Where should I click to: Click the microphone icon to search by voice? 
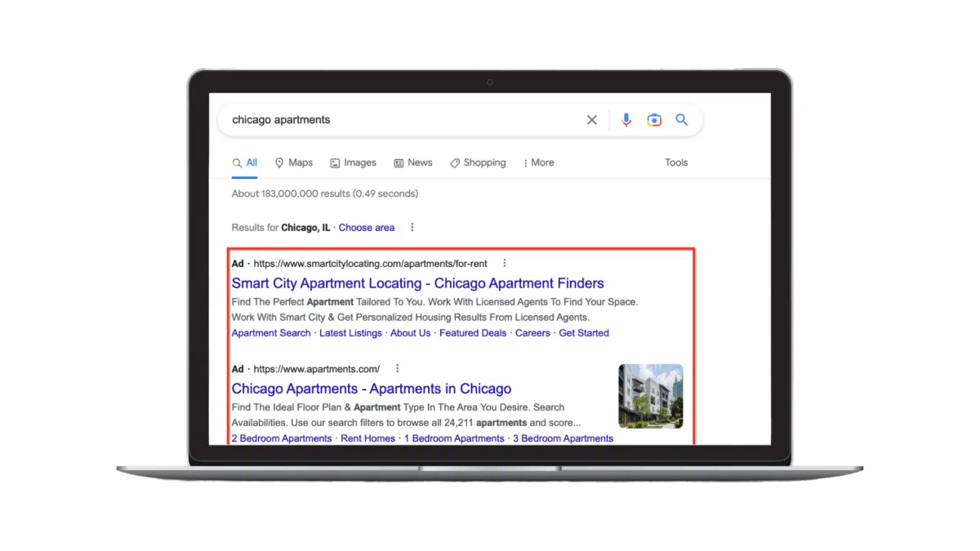click(x=626, y=119)
